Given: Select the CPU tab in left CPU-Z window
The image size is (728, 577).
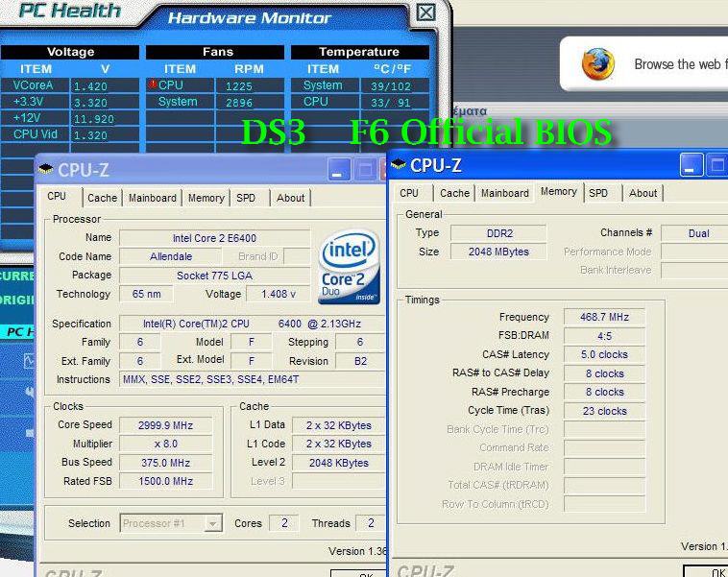Looking at the screenshot, I should tap(57, 196).
